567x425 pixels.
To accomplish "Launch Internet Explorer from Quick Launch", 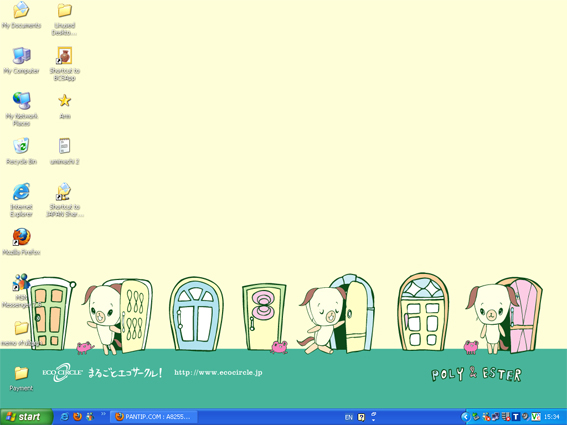I will click(65, 417).
